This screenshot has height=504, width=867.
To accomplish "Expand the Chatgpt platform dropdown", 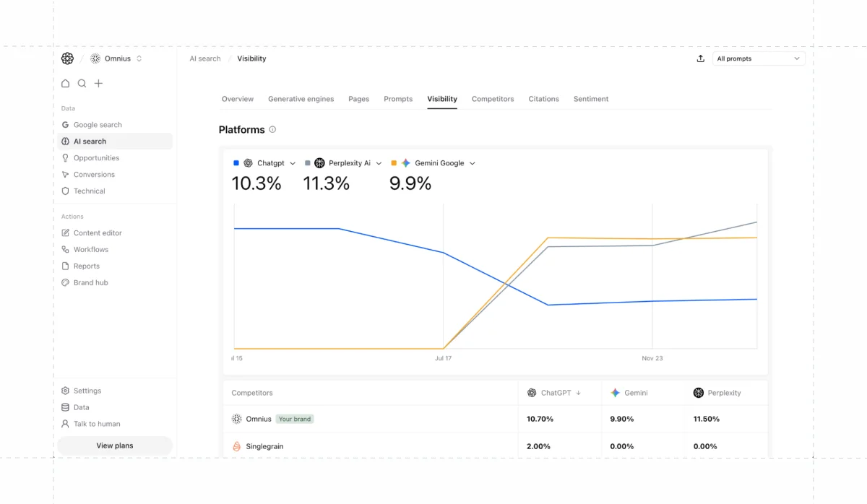I will [293, 164].
